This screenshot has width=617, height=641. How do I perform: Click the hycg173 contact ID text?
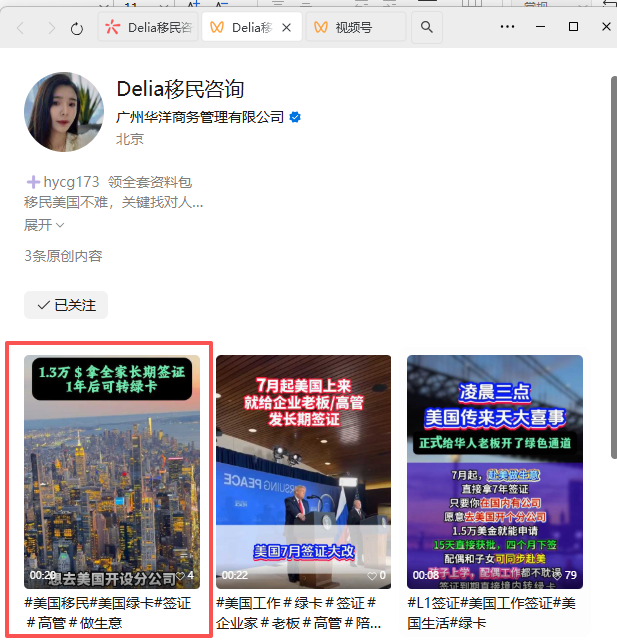coord(71,182)
